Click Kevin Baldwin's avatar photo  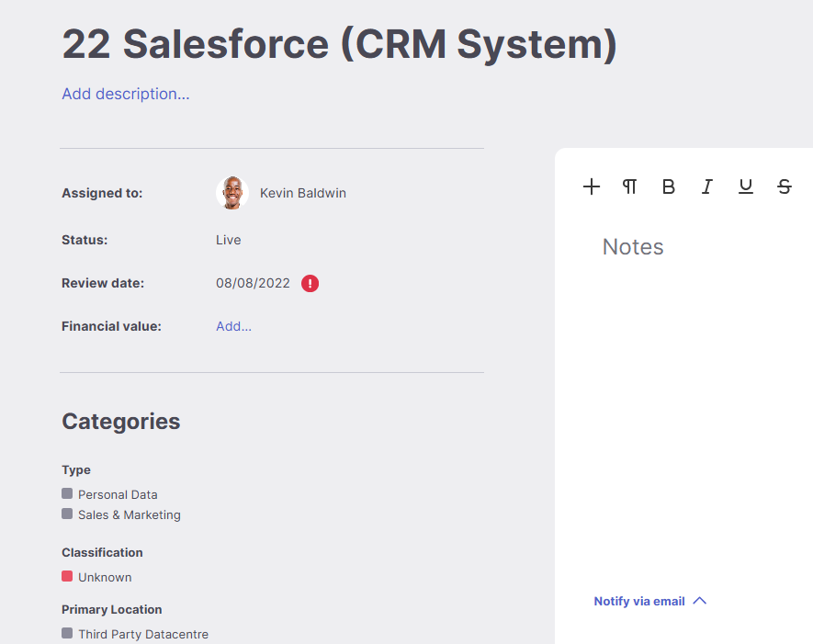(x=232, y=193)
